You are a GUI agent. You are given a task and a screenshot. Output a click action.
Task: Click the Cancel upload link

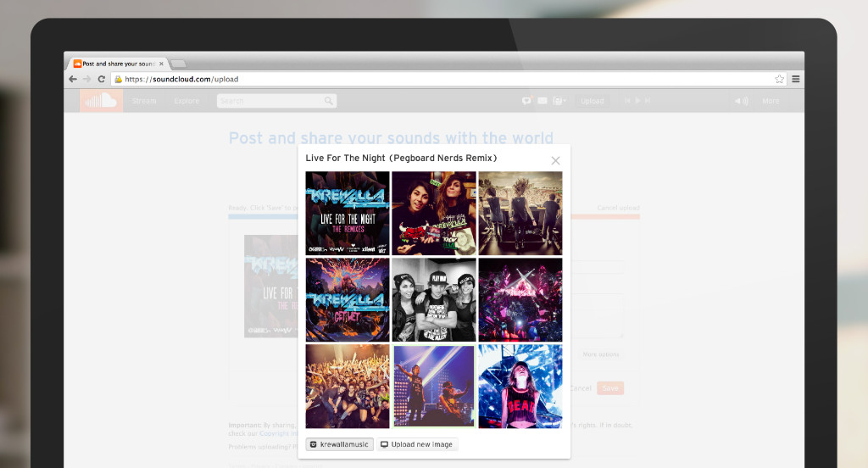(x=618, y=208)
